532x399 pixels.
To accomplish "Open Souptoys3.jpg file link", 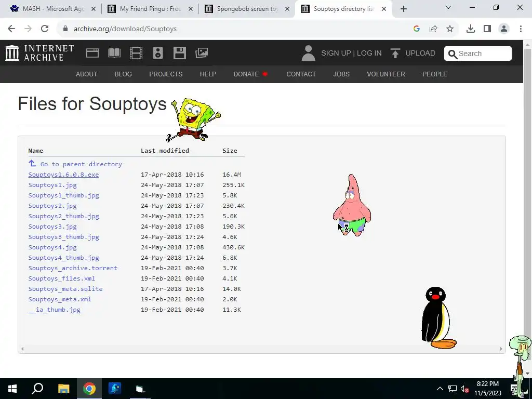I will click(52, 227).
